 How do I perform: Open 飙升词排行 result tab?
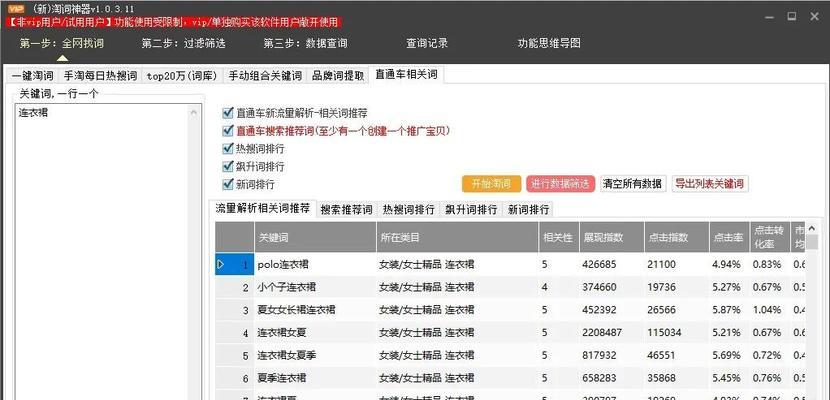pos(471,210)
